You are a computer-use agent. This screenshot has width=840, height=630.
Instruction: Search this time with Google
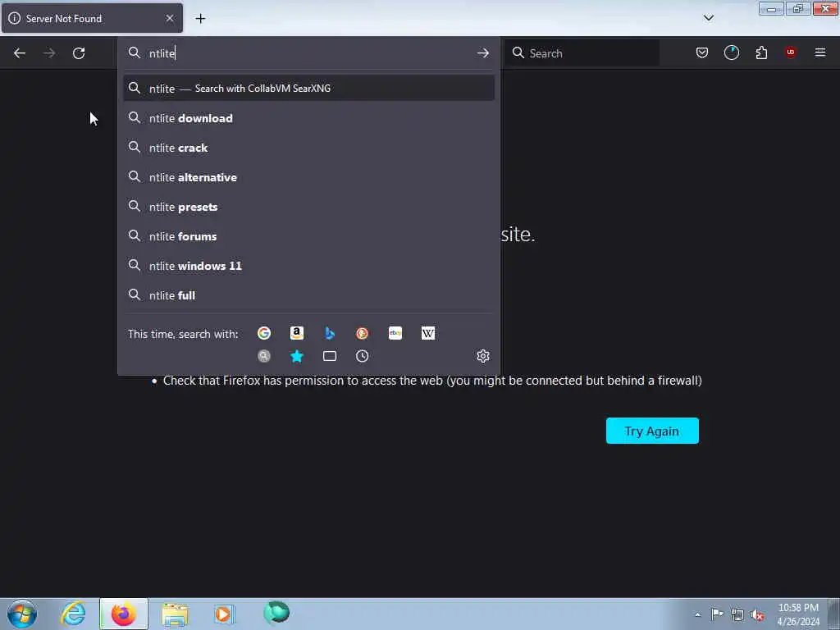click(x=264, y=333)
